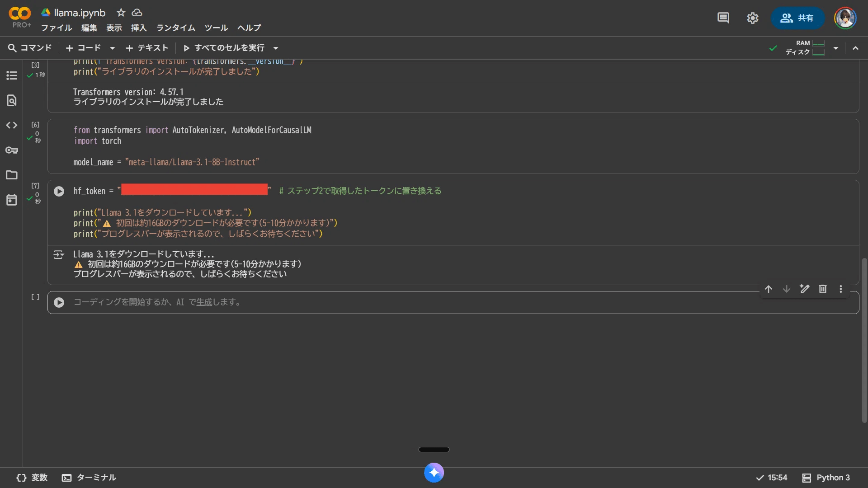
Task: Click the execution time status 15:54
Action: click(772, 478)
